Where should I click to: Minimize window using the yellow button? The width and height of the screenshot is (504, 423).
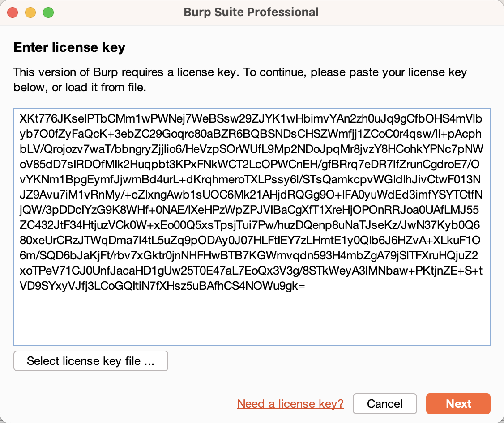click(x=30, y=13)
